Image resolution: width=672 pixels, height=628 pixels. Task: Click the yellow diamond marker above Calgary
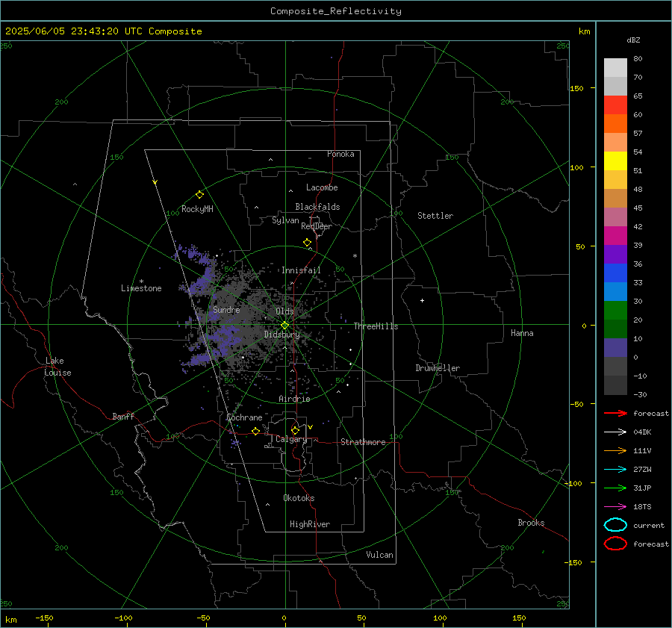tap(295, 430)
